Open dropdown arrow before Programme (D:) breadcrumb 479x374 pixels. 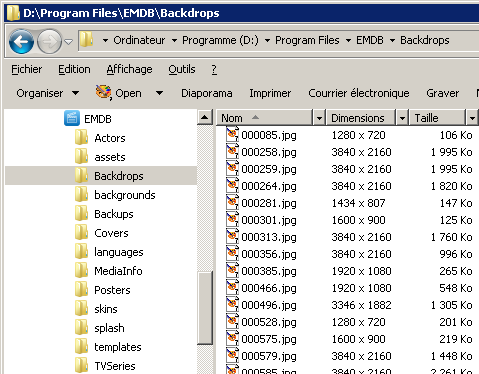click(174, 41)
